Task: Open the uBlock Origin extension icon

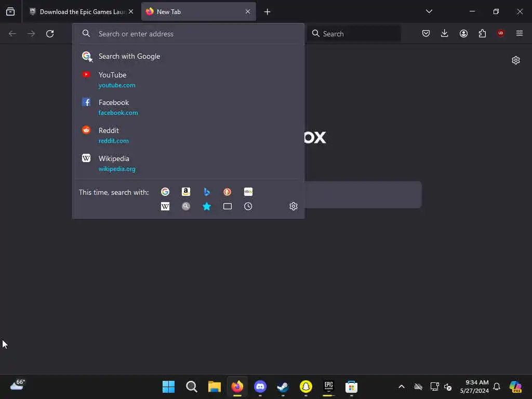Action: [501, 33]
